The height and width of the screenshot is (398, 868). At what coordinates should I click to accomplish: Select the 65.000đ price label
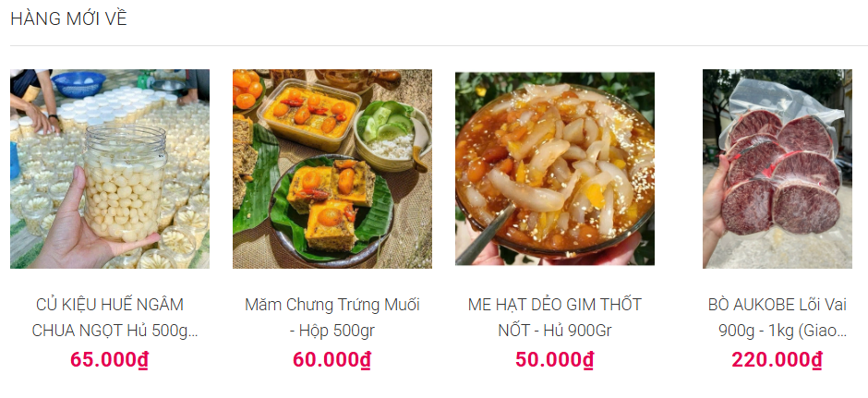coord(110,360)
